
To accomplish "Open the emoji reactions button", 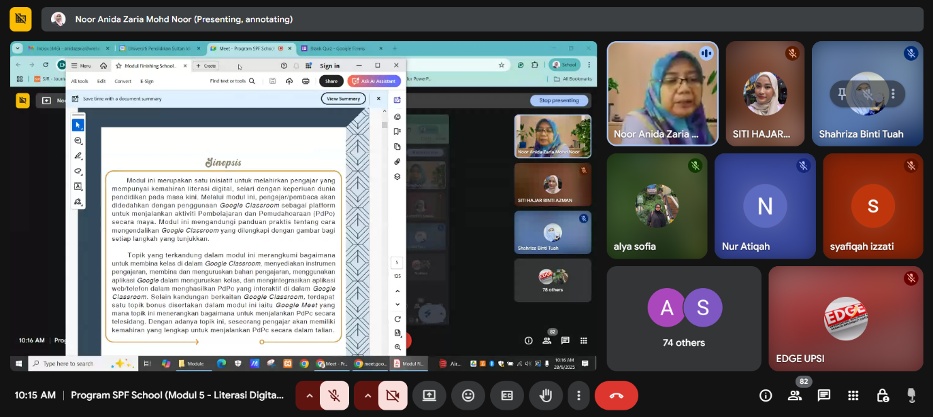I will [x=468, y=395].
